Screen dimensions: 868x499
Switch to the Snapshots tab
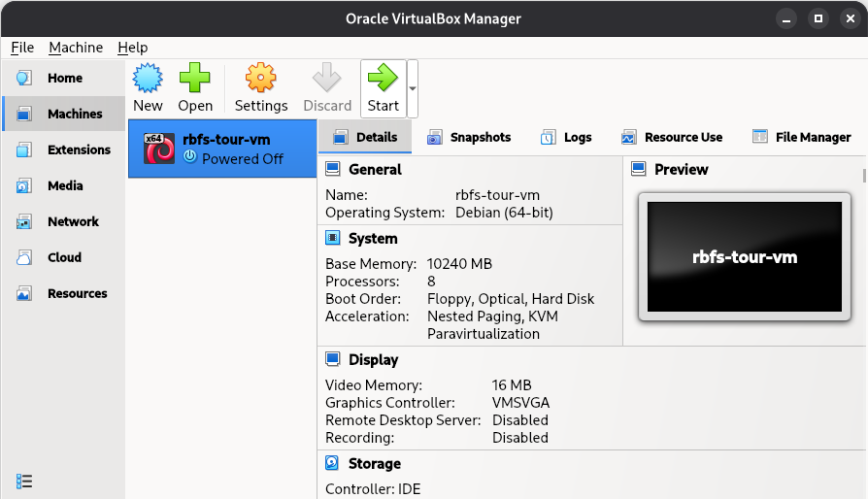point(469,137)
